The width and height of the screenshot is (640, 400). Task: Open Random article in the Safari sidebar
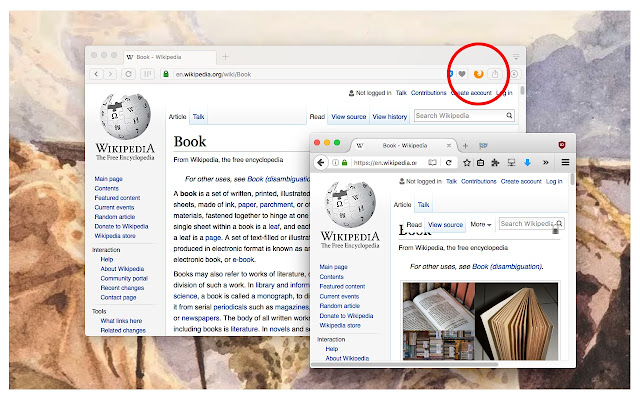[x=115, y=217]
